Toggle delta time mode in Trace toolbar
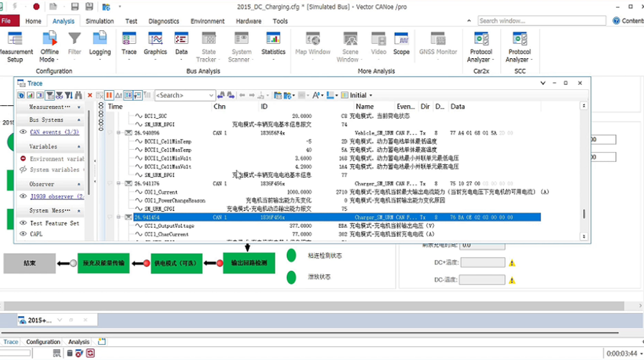 pyautogui.click(x=118, y=95)
